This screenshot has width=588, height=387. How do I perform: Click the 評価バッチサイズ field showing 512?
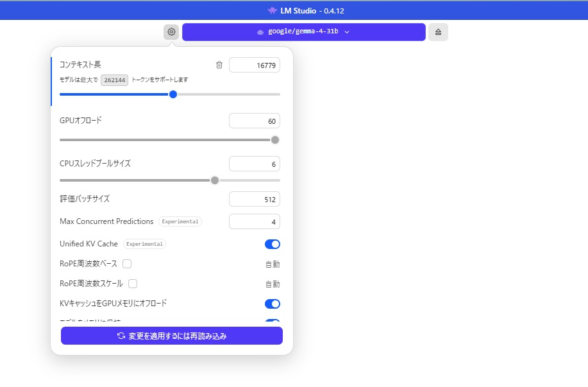pos(255,200)
